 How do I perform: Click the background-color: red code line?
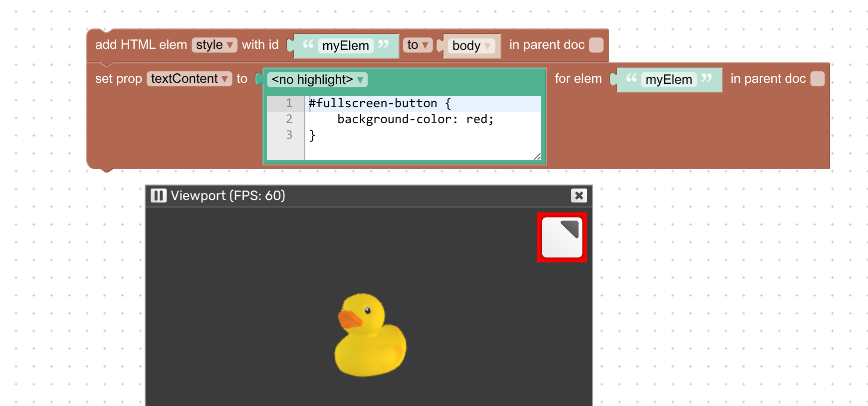(x=415, y=120)
